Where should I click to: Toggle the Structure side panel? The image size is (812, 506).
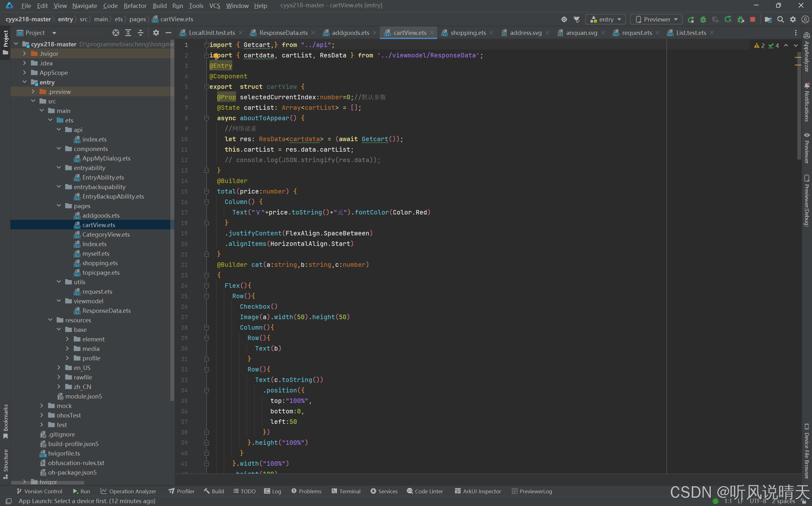(5, 463)
